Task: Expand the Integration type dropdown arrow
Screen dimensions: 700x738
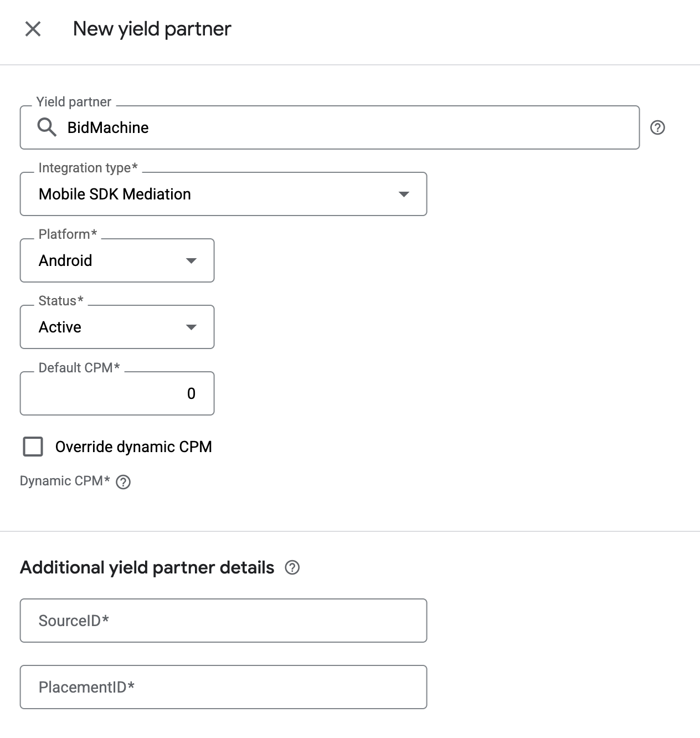Action: [404, 194]
